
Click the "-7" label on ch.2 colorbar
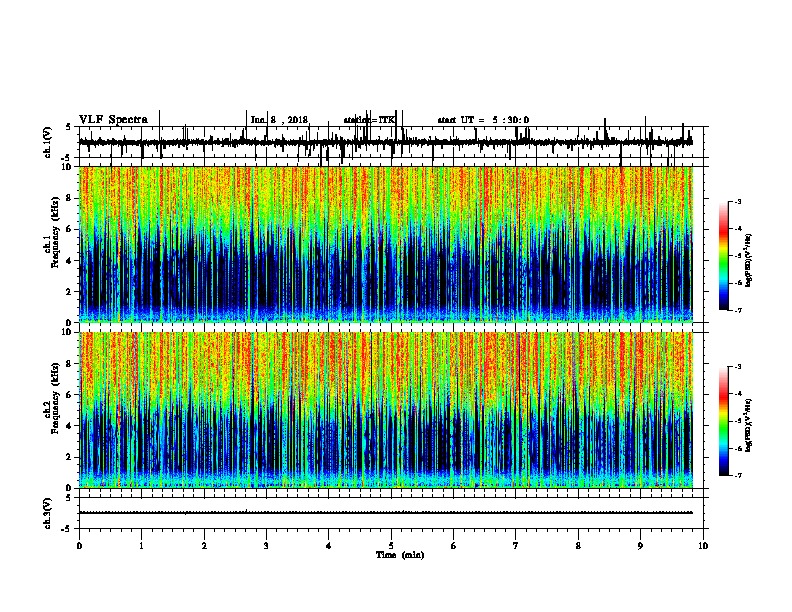(737, 476)
